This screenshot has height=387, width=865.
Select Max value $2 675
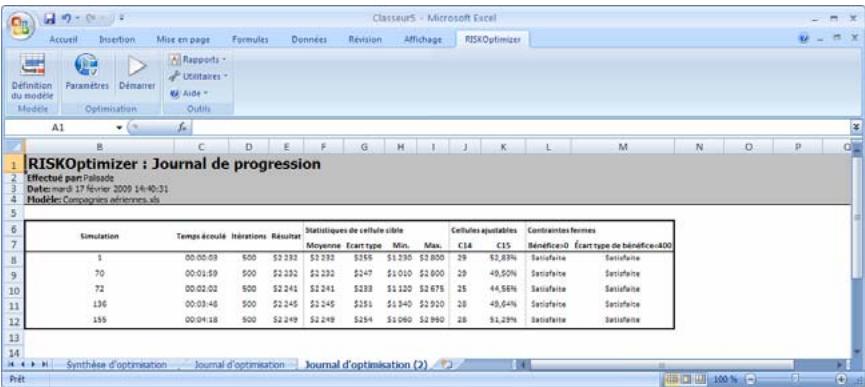pos(432,288)
